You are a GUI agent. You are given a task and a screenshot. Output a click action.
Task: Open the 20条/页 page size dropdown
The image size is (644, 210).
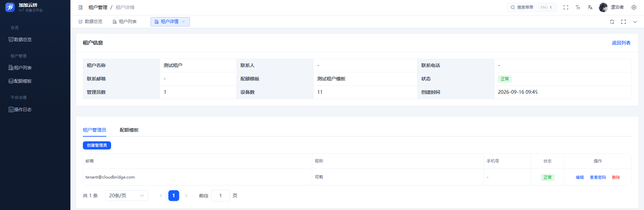(127, 196)
